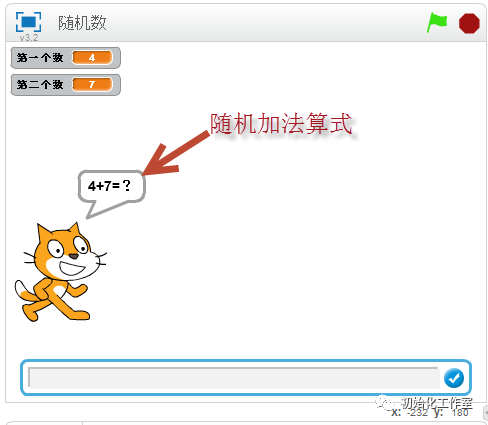
Task: Click the speech bubble 4+7=?
Action: [111, 187]
